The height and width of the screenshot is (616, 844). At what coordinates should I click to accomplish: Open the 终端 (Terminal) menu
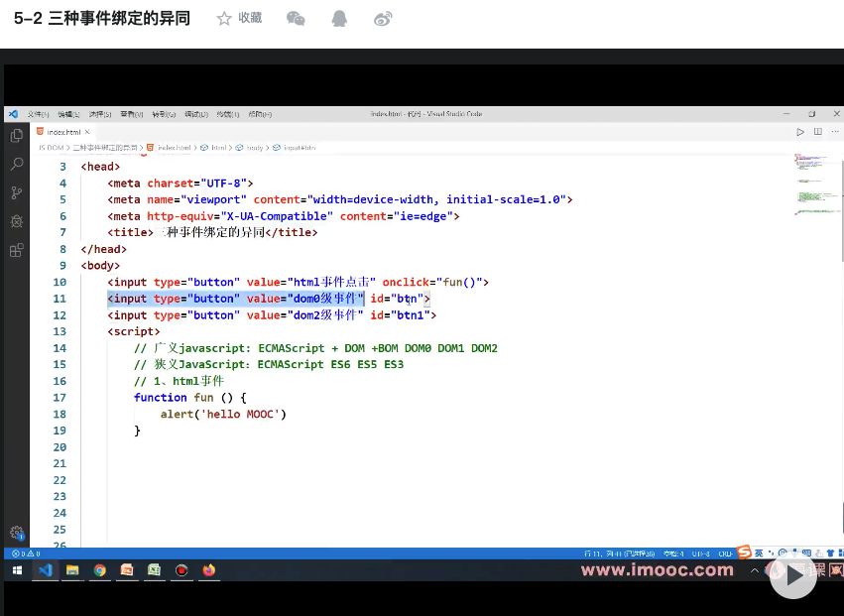[228, 114]
